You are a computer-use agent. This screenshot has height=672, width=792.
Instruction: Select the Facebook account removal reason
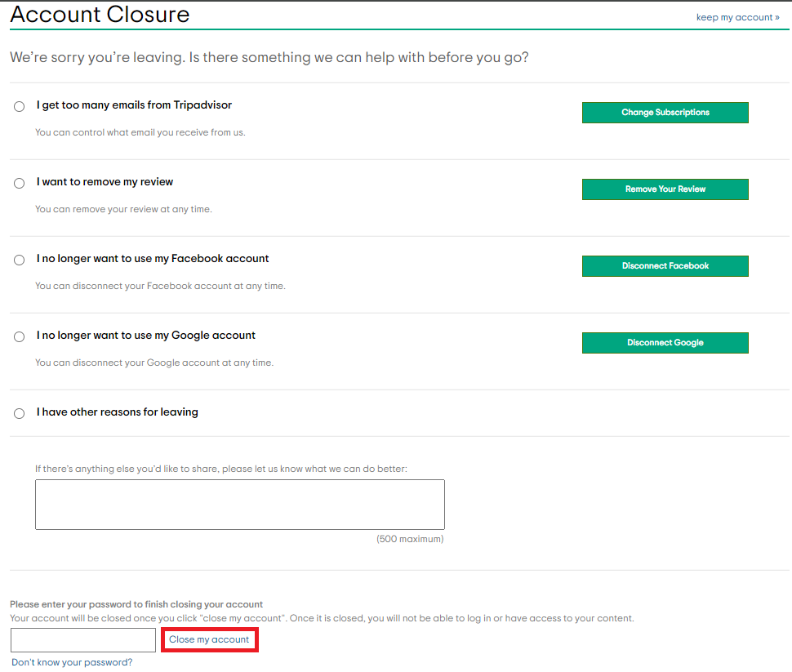point(19,260)
